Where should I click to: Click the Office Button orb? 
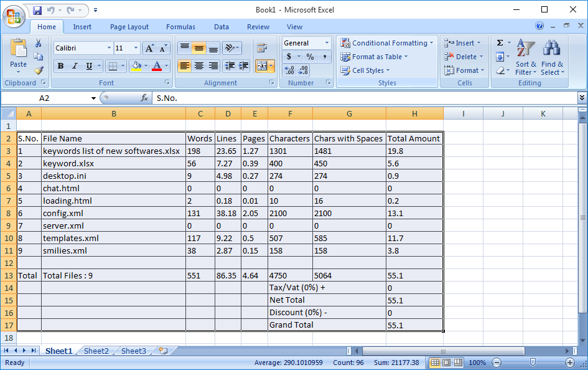click(14, 17)
